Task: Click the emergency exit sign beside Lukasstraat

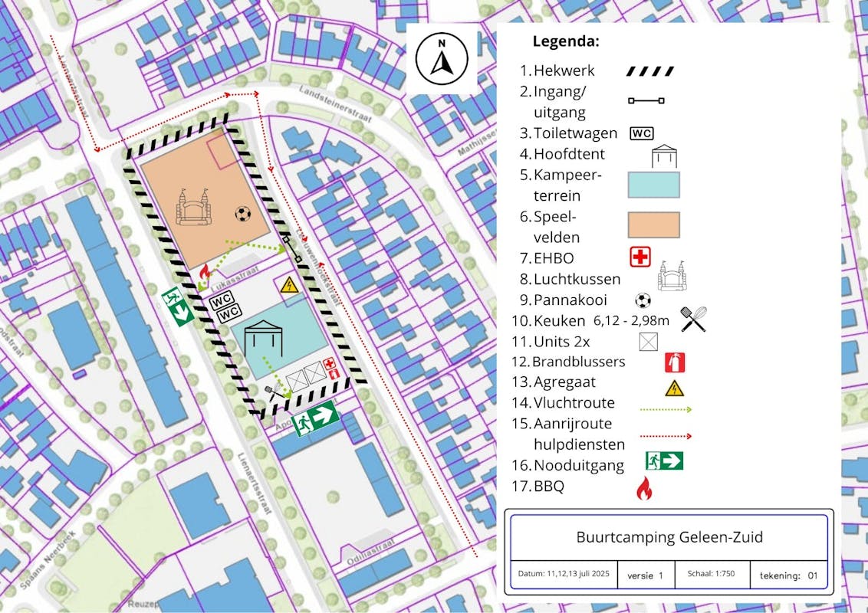Action: pyautogui.click(x=176, y=306)
